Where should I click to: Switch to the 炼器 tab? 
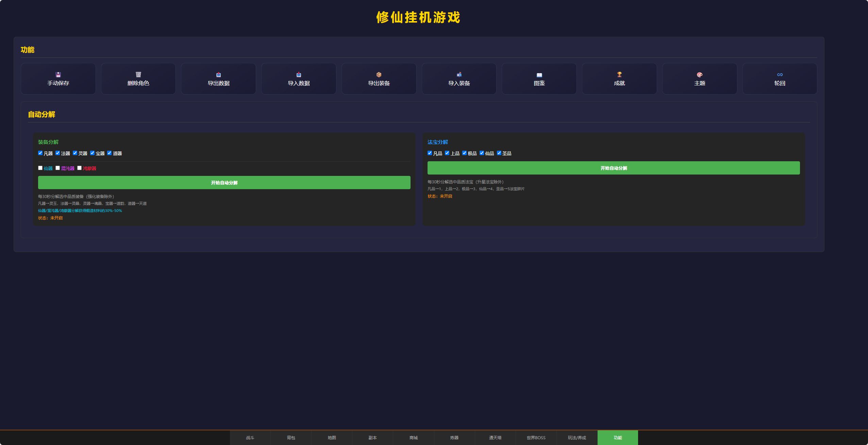click(454, 438)
